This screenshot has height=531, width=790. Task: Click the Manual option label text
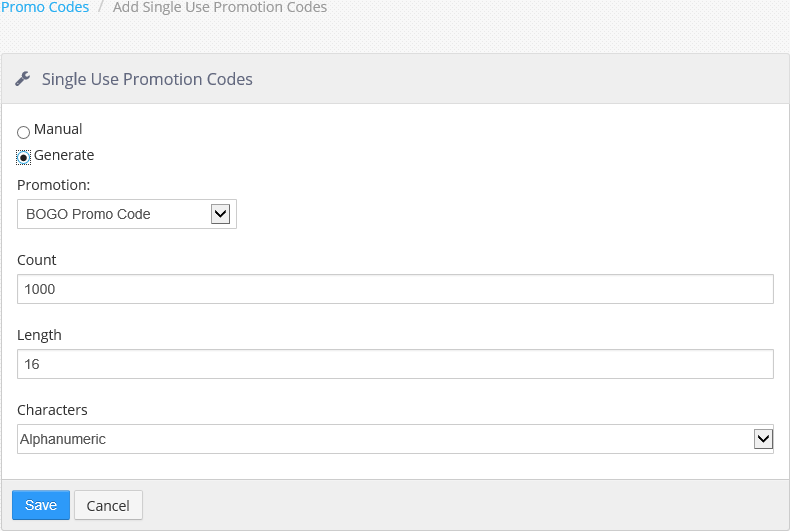(58, 129)
